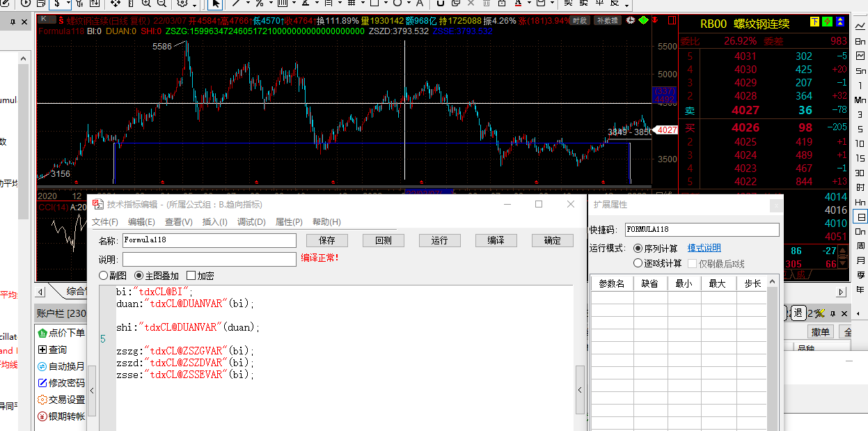The width and height of the screenshot is (868, 431).
Task: Click the right scroll arrow below quote panel
Action: 841,292
